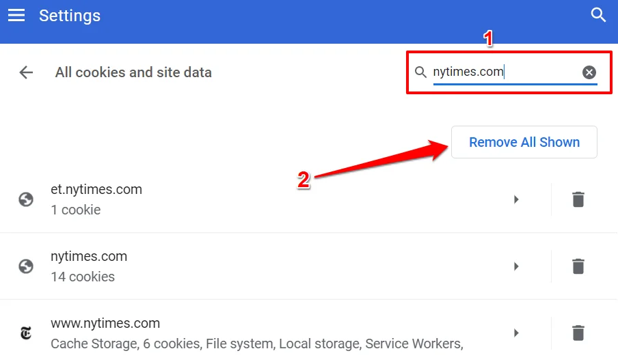Click the '1 cookie' text
The image size is (618, 364).
(x=76, y=210)
